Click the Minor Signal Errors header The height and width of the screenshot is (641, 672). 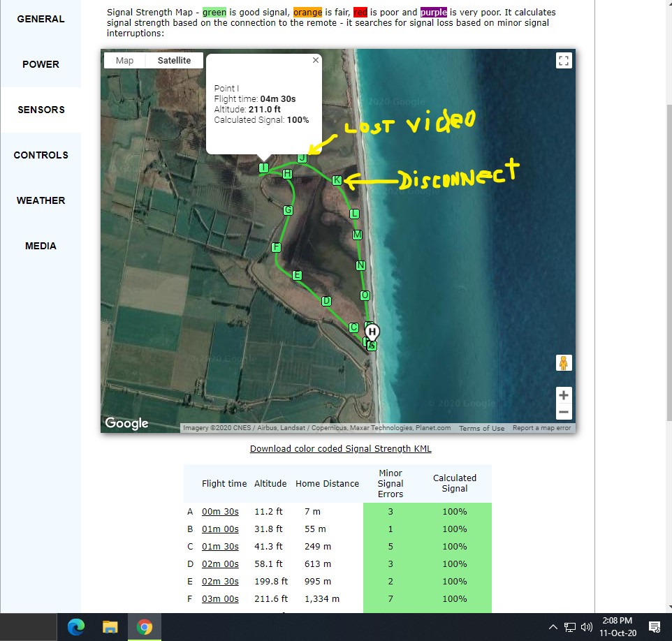pos(390,483)
